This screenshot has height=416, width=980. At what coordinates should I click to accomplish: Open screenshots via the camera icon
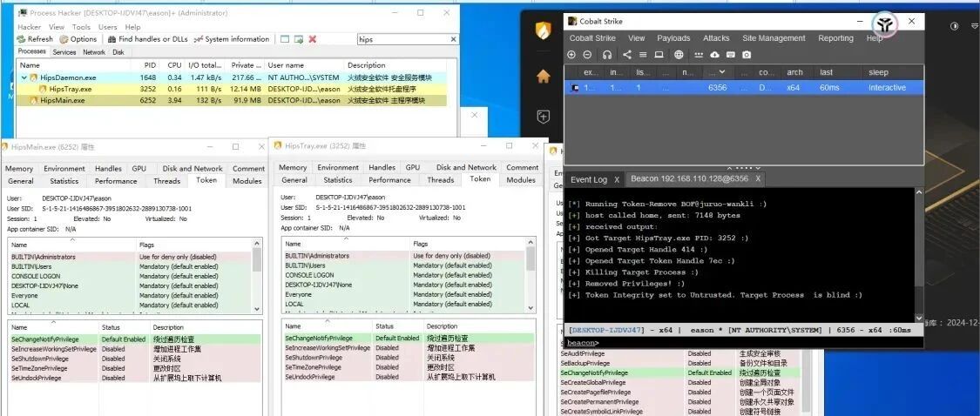747,55
